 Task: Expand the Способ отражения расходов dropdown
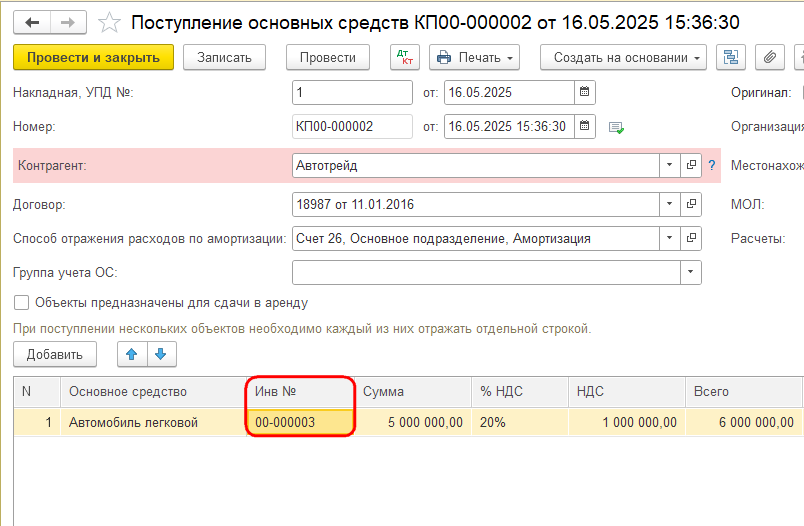tap(669, 238)
